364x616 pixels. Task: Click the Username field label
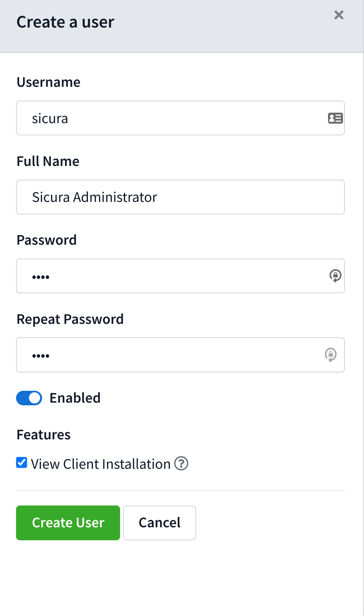[49, 82]
